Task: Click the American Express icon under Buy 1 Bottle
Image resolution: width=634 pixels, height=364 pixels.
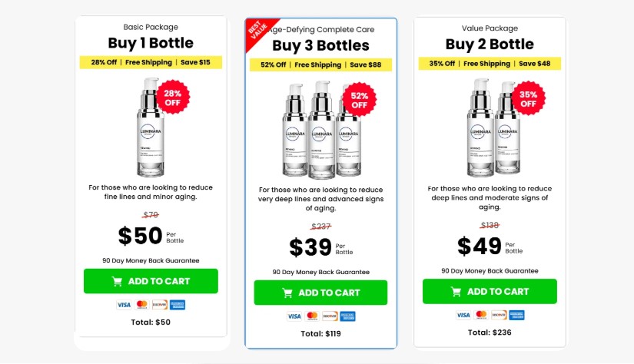Action: pos(178,305)
